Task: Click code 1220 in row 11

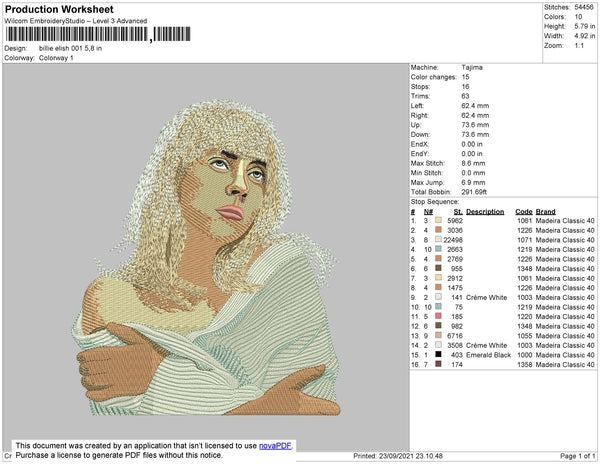Action: point(525,317)
